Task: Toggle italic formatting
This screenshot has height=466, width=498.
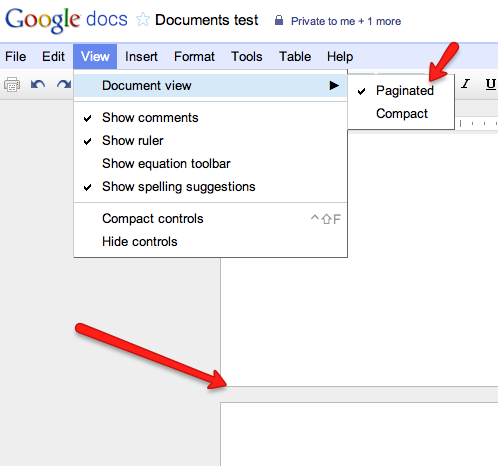Action: [466, 84]
